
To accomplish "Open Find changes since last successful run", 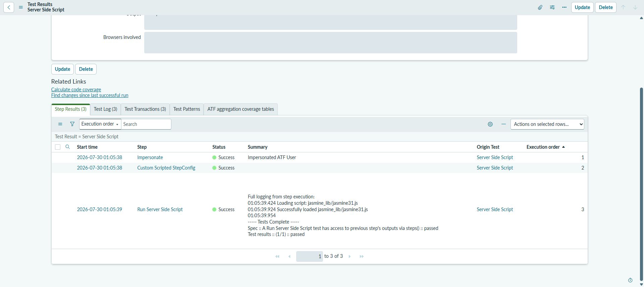I will (x=90, y=95).
